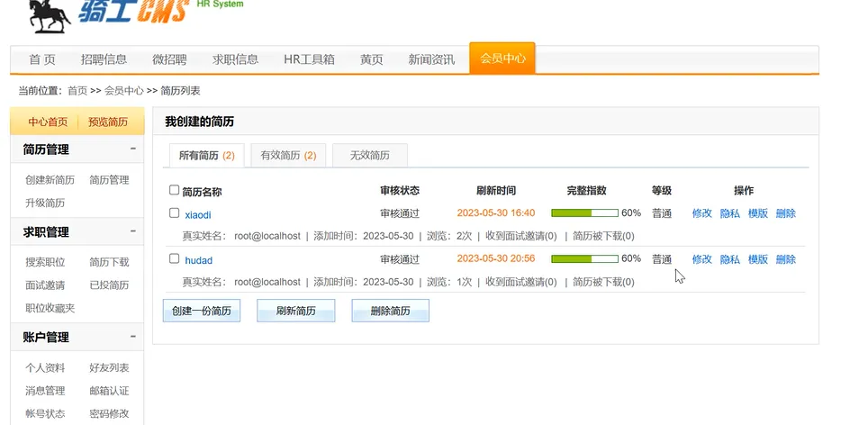868x425 pixels.
Task: Check the hudad resume checkbox
Action: 175,258
